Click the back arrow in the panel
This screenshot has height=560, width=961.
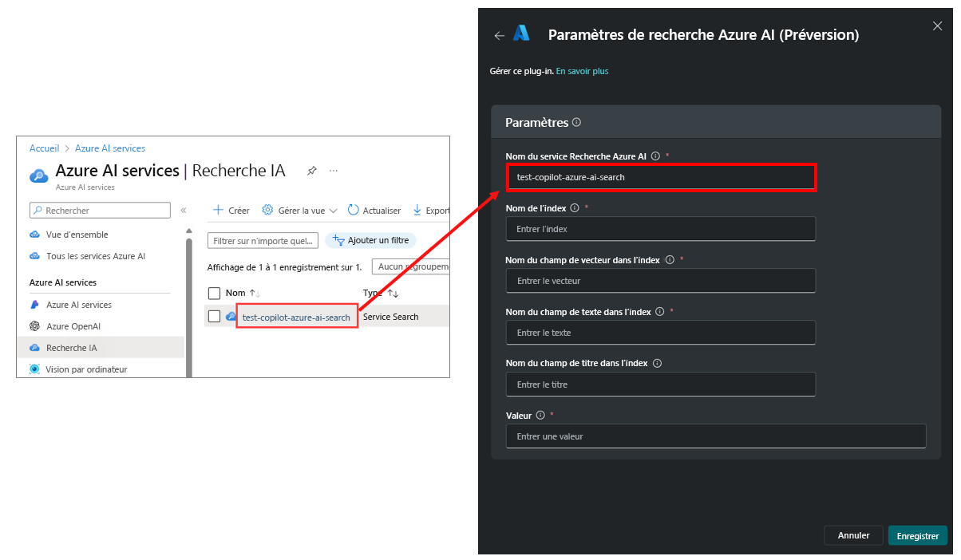(500, 35)
